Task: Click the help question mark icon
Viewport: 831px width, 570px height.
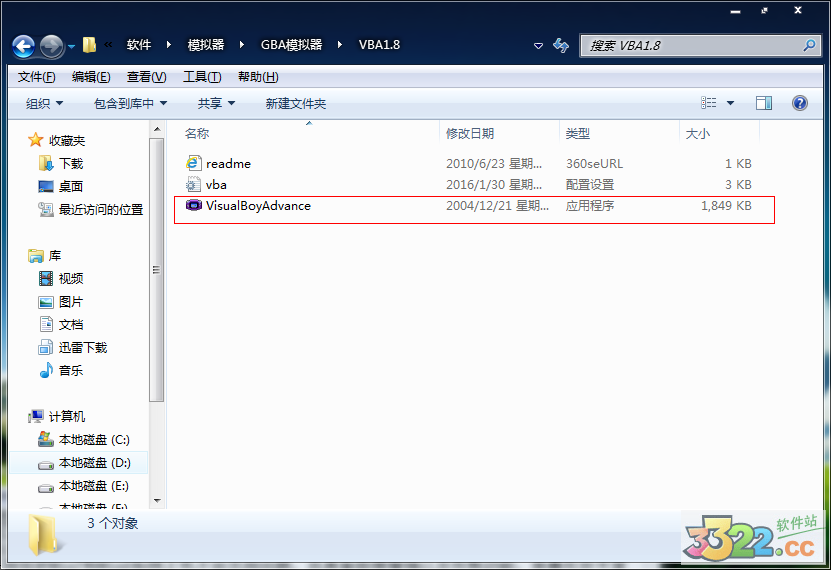Action: tap(800, 103)
